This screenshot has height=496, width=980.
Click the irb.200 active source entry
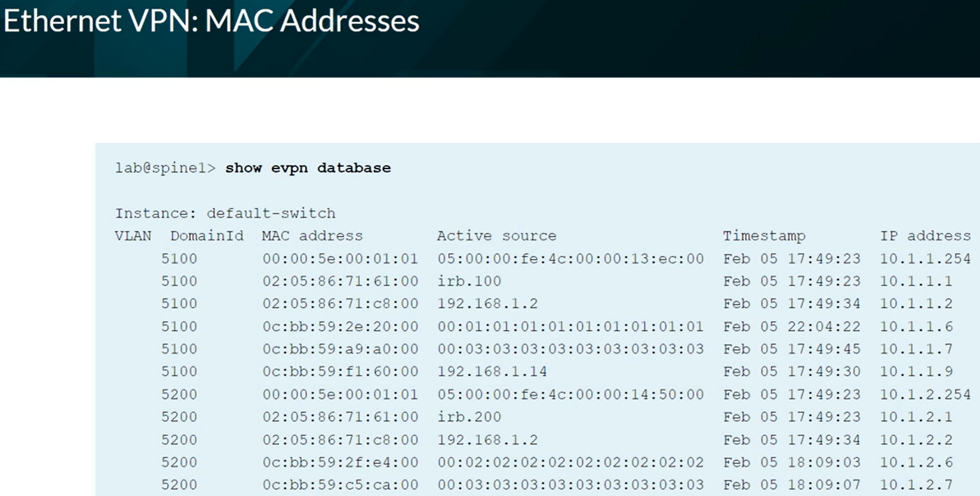[x=470, y=417]
